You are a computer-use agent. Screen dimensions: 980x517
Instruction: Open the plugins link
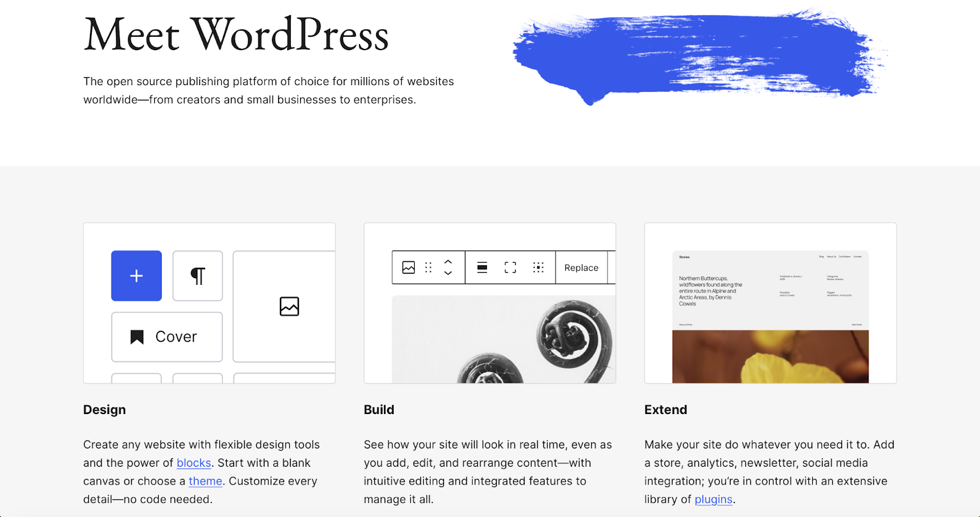pyautogui.click(x=714, y=500)
